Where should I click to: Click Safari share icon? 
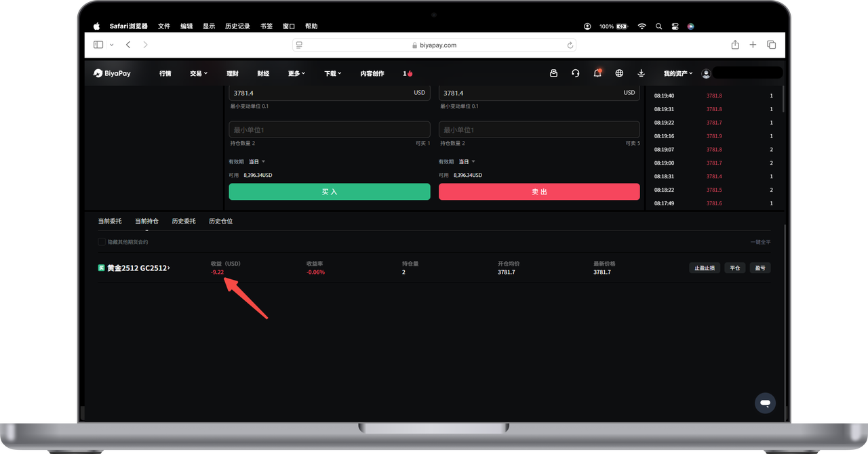pos(735,45)
